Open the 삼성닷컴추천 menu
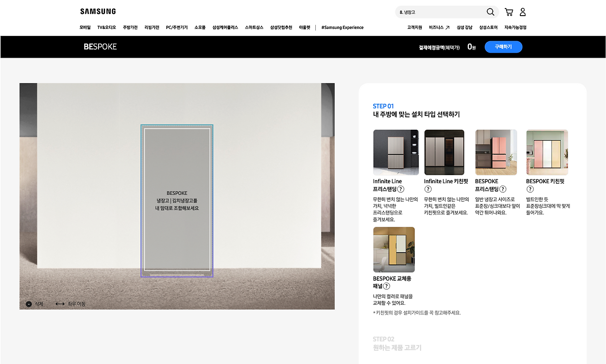This screenshot has height=364, width=606. coord(281,27)
